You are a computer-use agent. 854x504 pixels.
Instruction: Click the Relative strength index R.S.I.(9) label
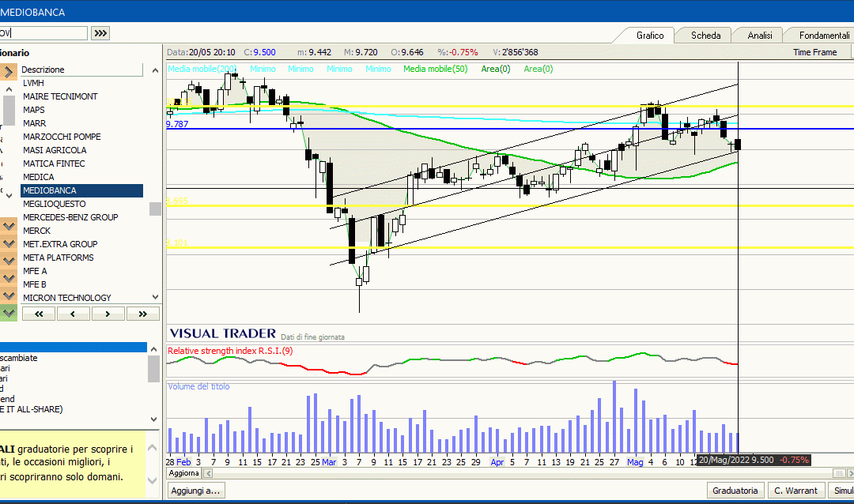(x=230, y=351)
